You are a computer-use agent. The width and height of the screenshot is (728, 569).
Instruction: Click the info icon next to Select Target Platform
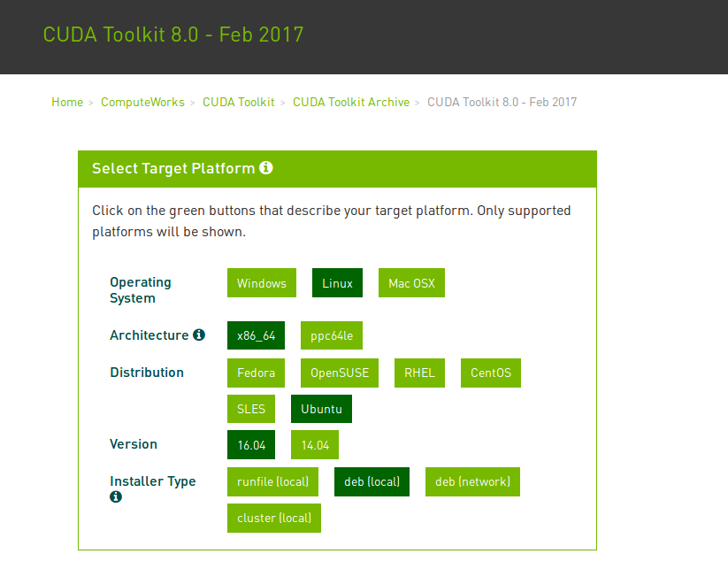click(266, 167)
